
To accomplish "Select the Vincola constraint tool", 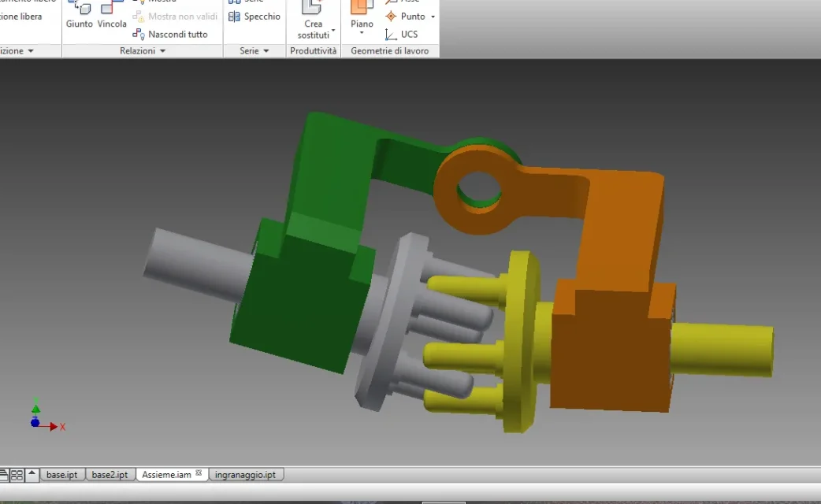I will [112, 14].
